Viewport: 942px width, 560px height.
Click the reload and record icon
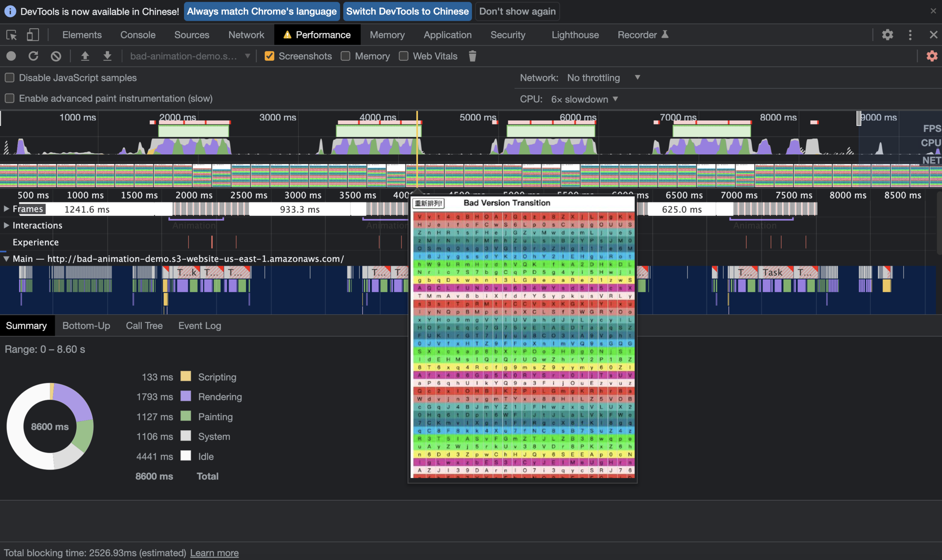coord(33,56)
